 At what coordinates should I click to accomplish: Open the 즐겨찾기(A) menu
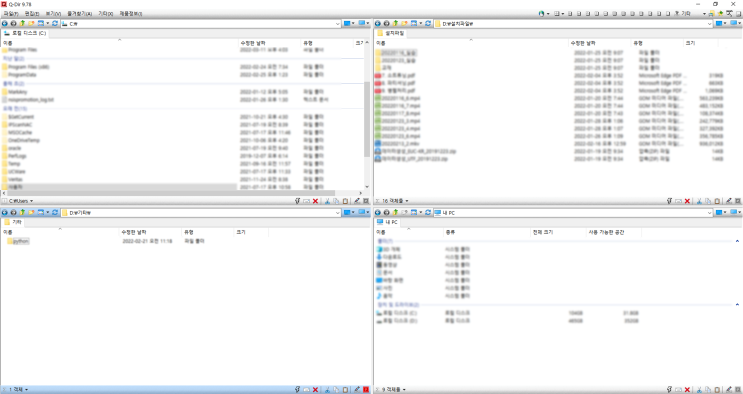tap(80, 14)
